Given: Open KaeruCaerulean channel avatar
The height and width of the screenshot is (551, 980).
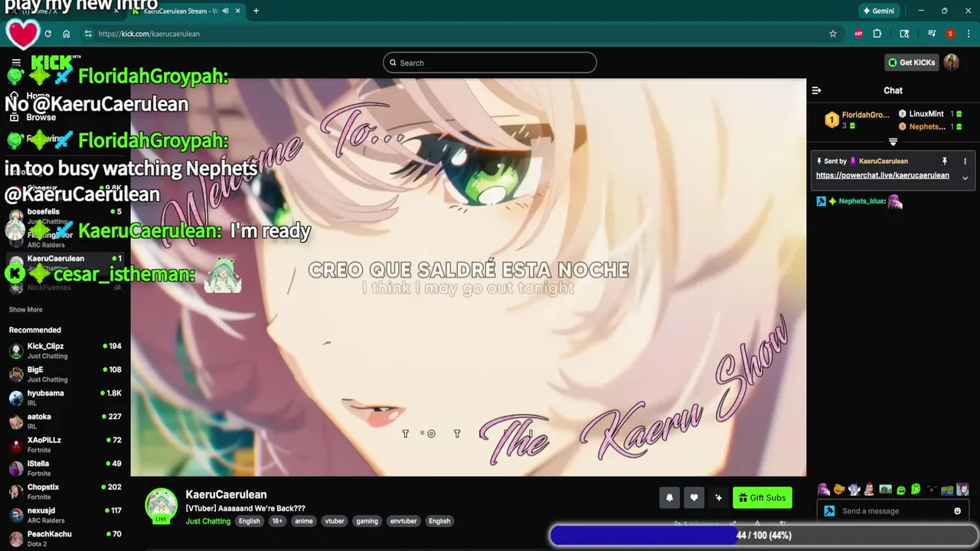Looking at the screenshot, I should click(x=162, y=506).
